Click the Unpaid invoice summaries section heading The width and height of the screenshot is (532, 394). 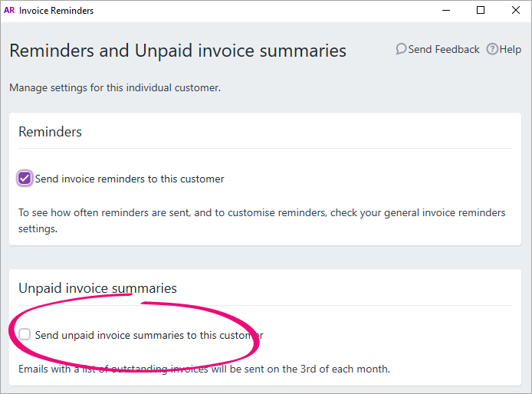coord(97,288)
